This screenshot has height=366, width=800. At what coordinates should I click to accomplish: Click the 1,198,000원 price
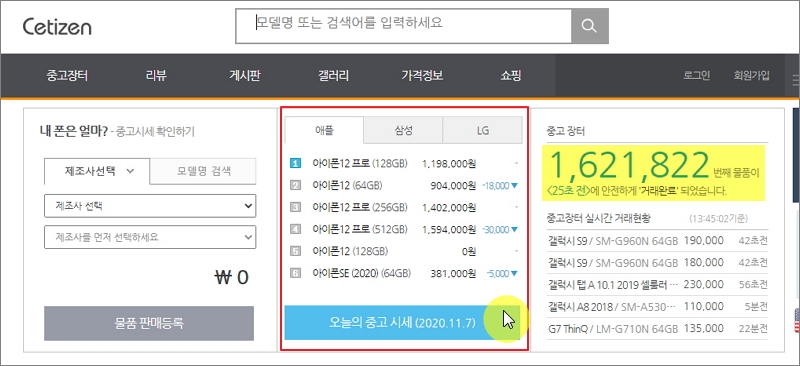[x=449, y=164]
